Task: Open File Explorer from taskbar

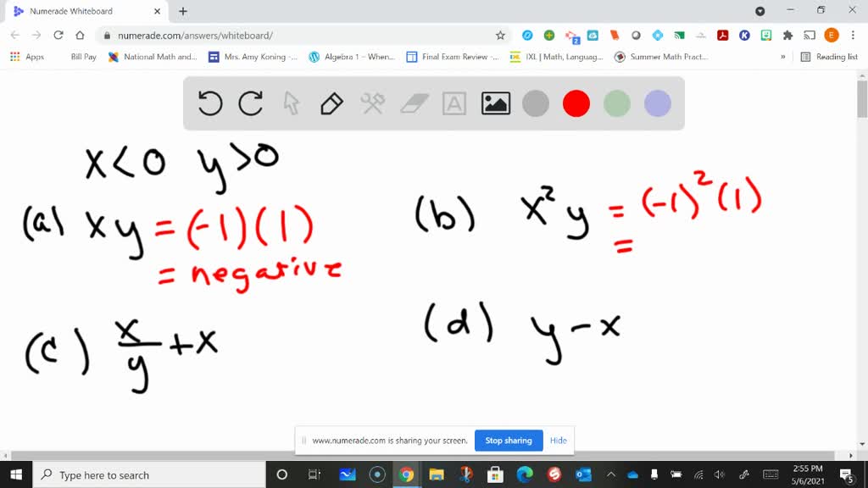Action: pos(437,474)
